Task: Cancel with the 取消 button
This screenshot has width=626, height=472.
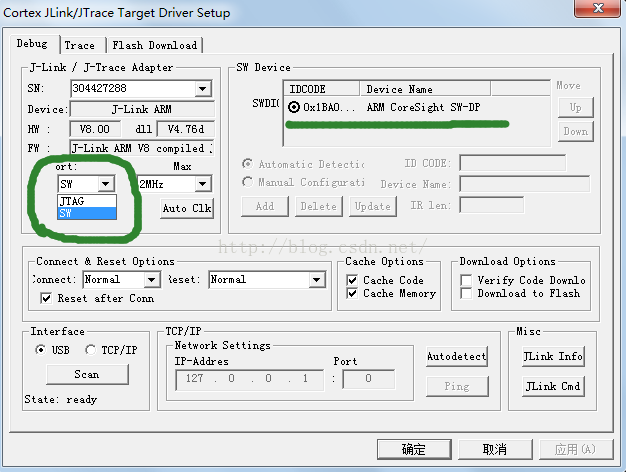Action: point(495,450)
